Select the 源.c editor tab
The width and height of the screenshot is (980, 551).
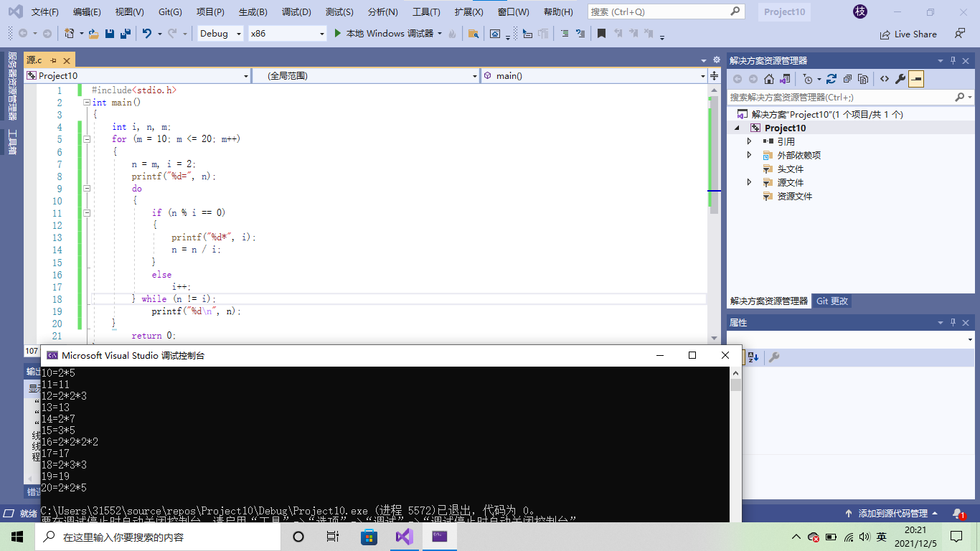(34, 60)
